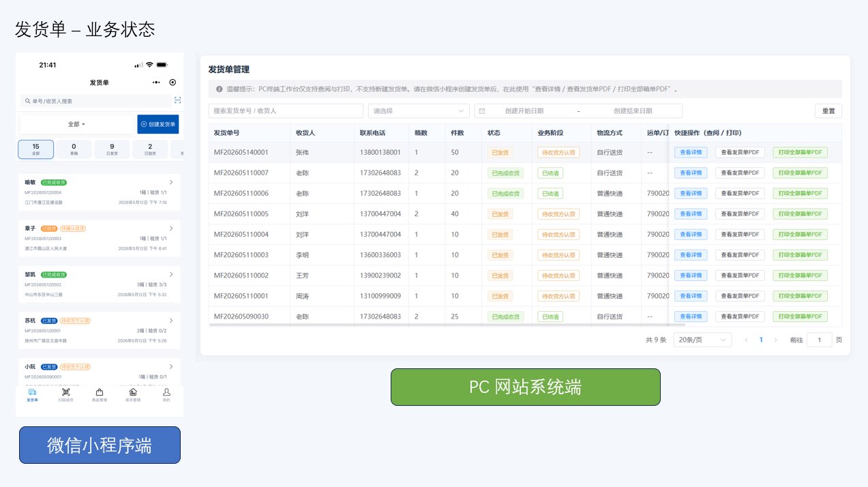Click 打印全部箱单PDF for MF202605110006
Image resolution: width=868 pixels, height=487 pixels.
[800, 194]
